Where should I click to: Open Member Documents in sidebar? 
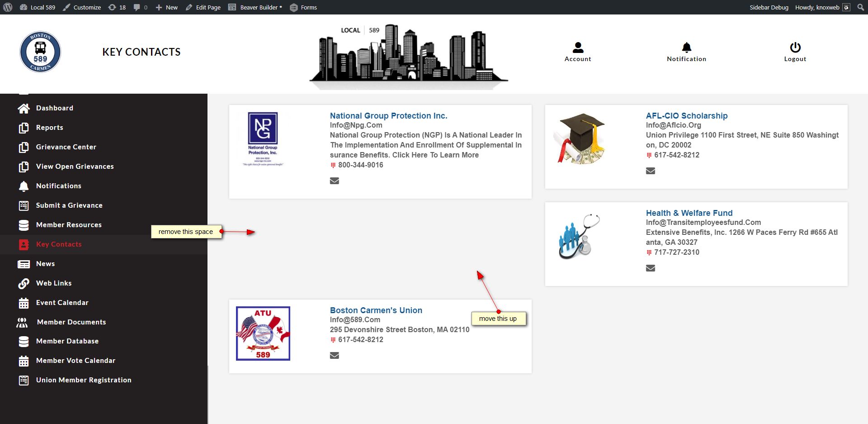tap(71, 322)
